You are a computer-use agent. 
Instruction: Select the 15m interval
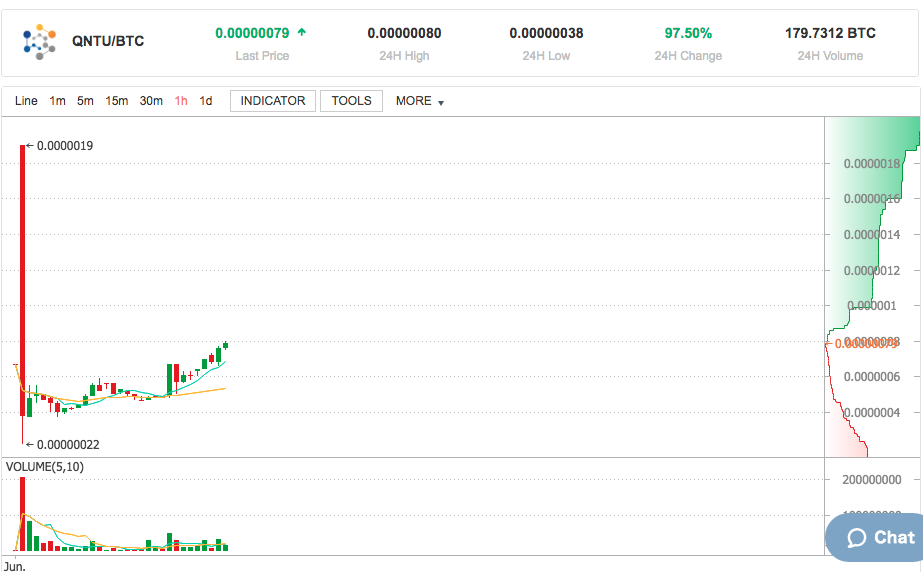tap(117, 101)
